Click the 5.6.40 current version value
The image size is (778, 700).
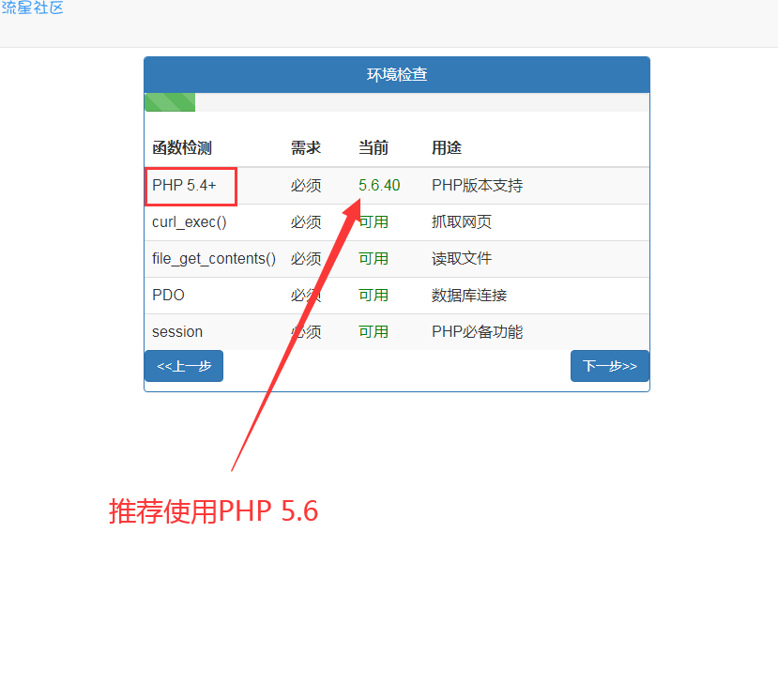point(379,186)
